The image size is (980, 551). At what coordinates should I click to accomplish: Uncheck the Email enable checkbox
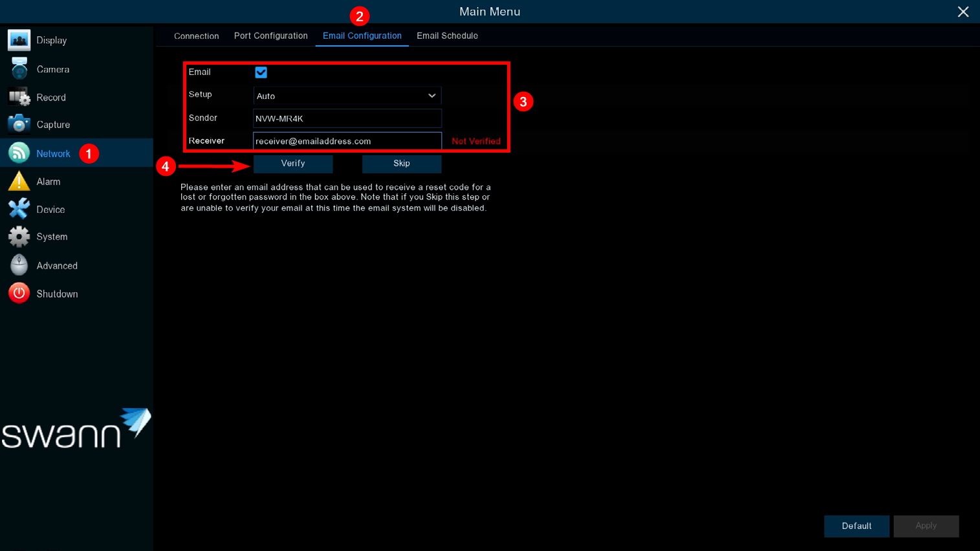(261, 72)
